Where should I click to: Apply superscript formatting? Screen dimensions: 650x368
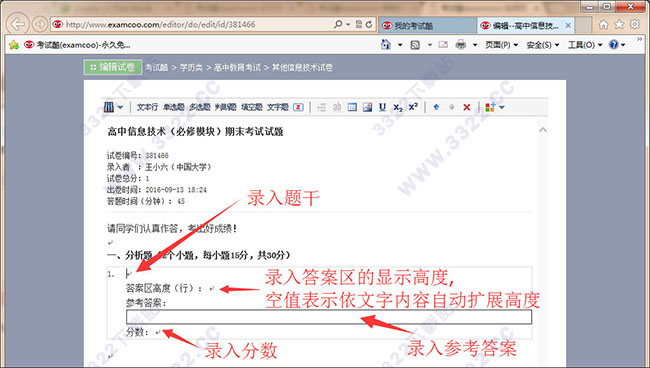413,107
